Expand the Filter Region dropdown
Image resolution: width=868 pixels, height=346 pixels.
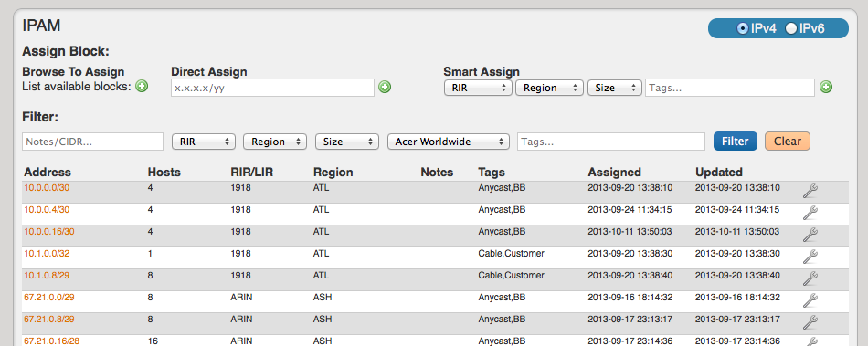coord(275,142)
